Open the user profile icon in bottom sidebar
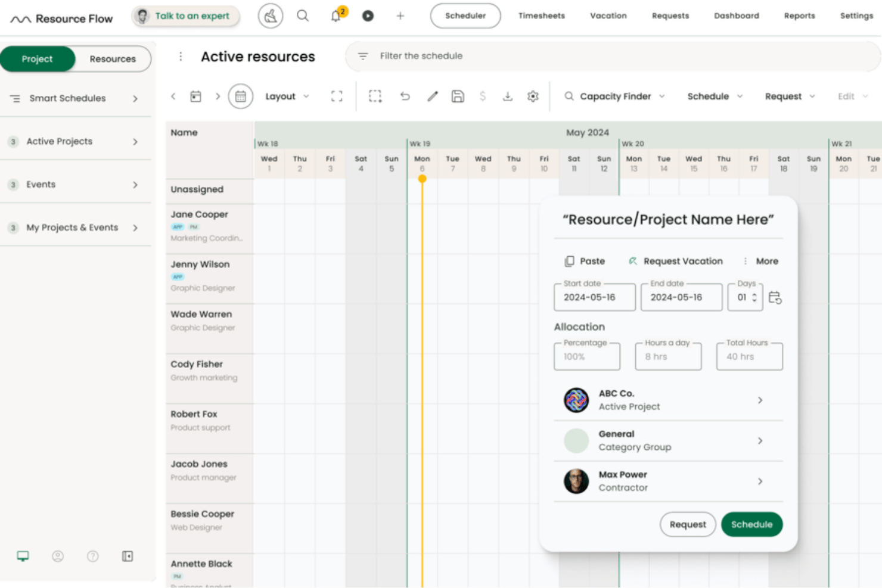The image size is (882, 588). pos(58,556)
